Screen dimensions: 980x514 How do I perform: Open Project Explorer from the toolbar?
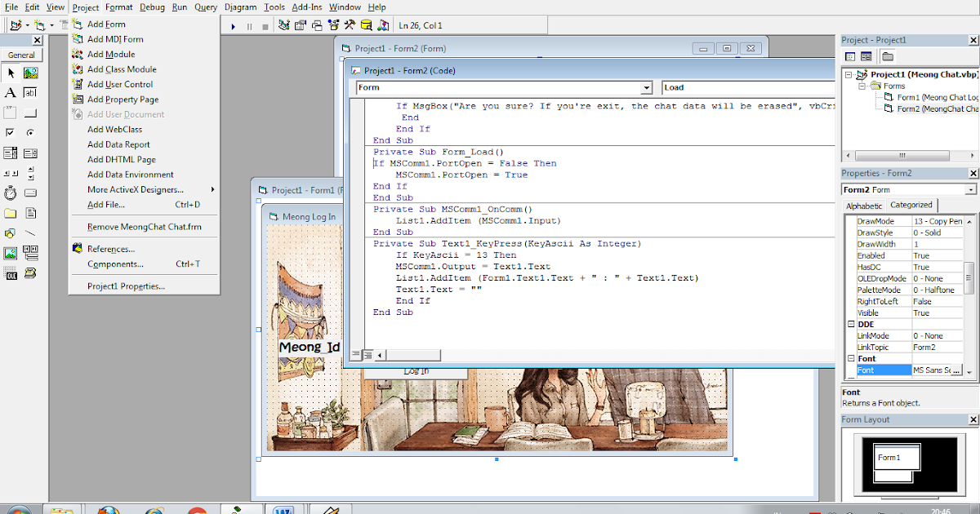point(284,25)
